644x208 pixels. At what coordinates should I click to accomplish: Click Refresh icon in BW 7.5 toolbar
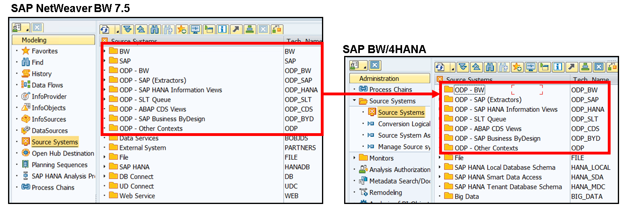(105, 29)
